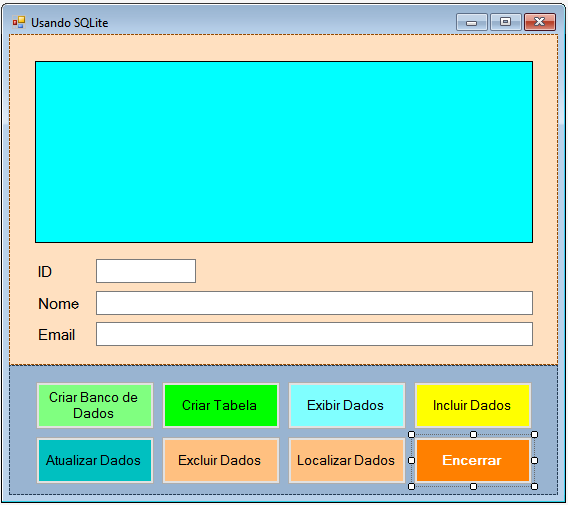This screenshot has width=568, height=505.
Task: Click the Criar Tabela button
Action: point(221,405)
